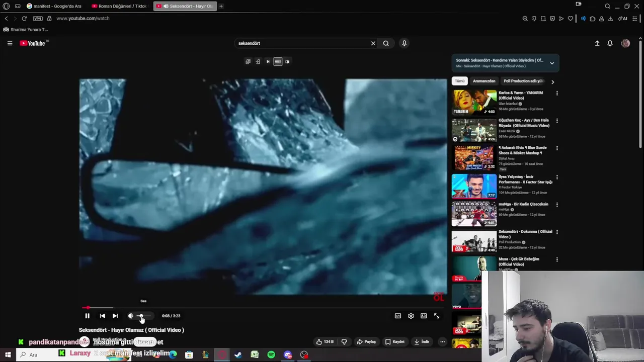Open Shurima Yunara bookmark
This screenshot has width=644, height=362.
(x=26, y=30)
